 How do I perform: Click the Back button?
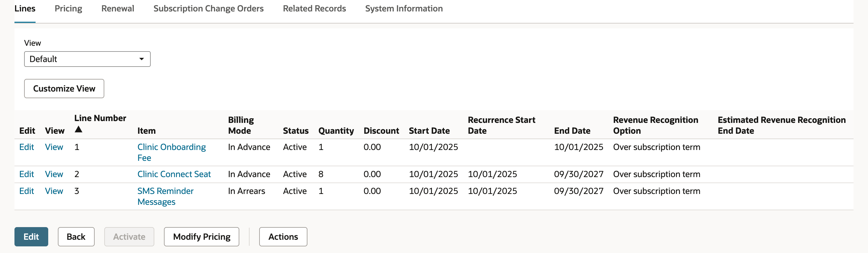[76, 236]
